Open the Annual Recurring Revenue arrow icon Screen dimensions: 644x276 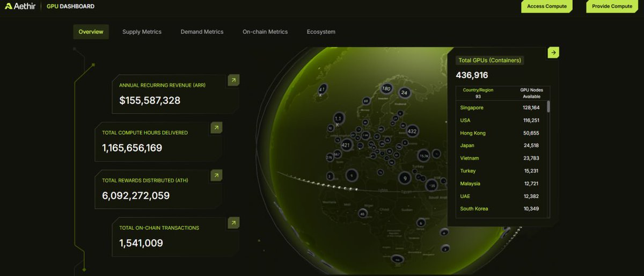pyautogui.click(x=233, y=81)
